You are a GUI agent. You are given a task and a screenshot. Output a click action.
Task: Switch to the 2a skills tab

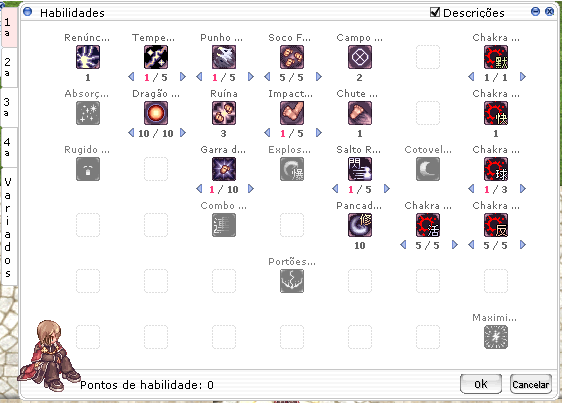9,67
